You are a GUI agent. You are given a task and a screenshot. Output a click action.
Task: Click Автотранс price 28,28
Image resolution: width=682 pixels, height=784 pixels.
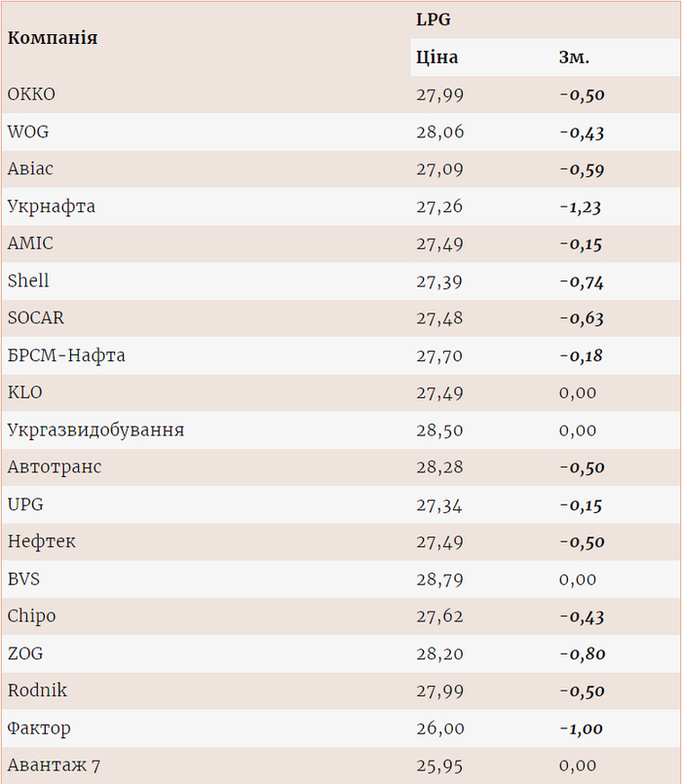coord(439,467)
